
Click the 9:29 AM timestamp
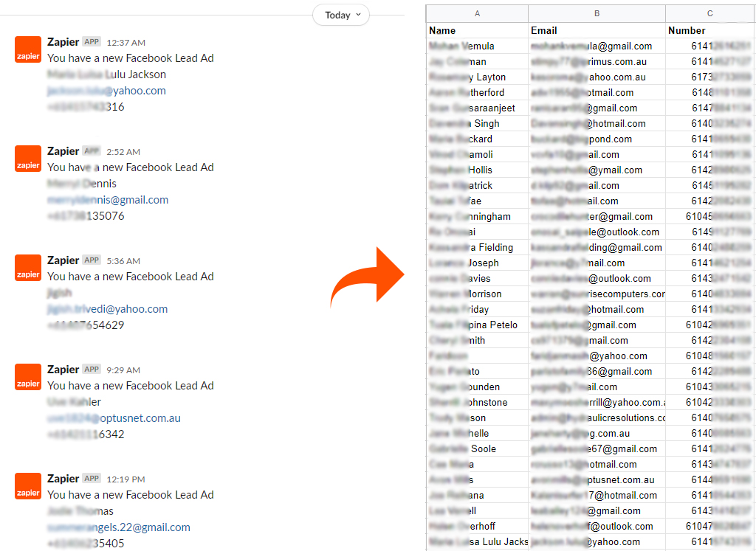(x=123, y=370)
